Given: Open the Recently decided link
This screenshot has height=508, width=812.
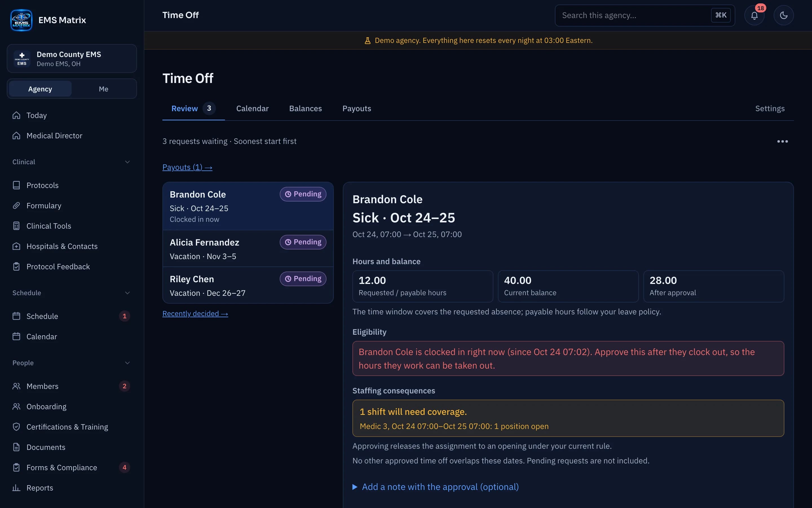Looking at the screenshot, I should pos(195,314).
